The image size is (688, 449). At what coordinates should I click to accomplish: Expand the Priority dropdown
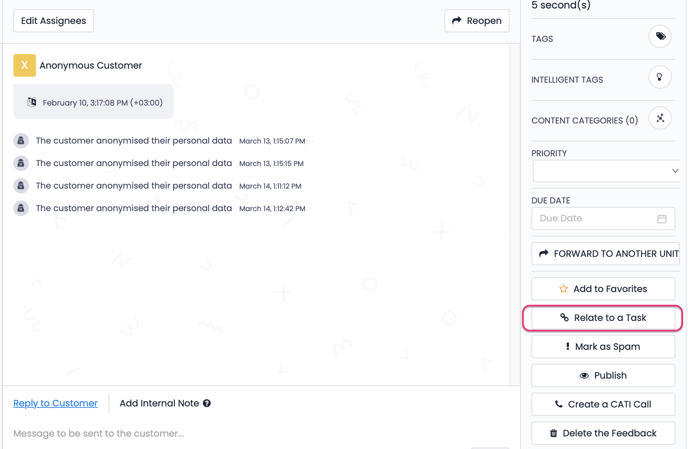pos(605,171)
